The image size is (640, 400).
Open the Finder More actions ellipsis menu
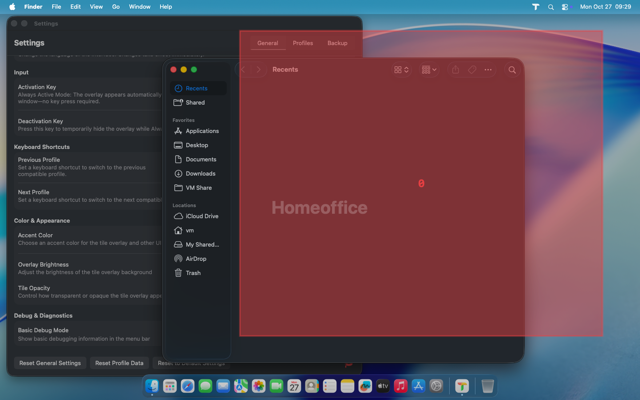click(488, 70)
